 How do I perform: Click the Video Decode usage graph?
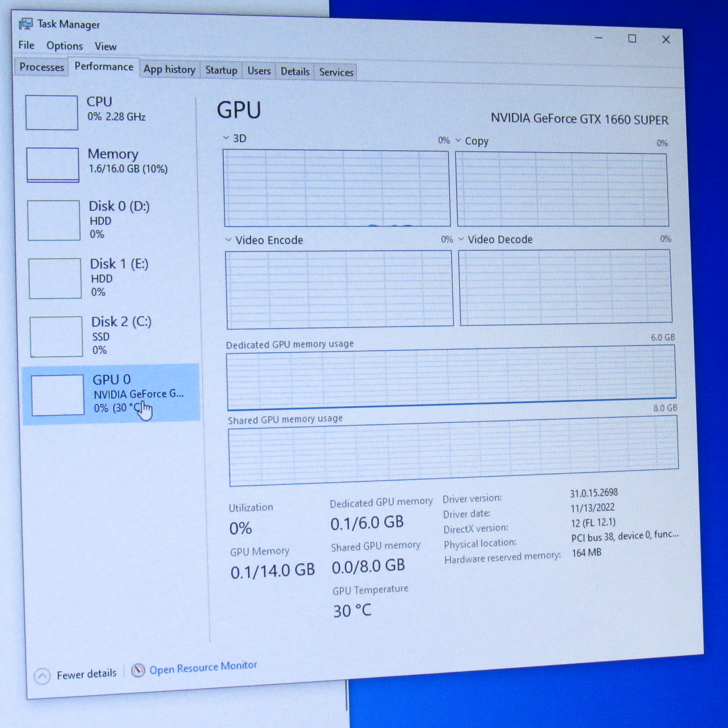[x=565, y=288]
